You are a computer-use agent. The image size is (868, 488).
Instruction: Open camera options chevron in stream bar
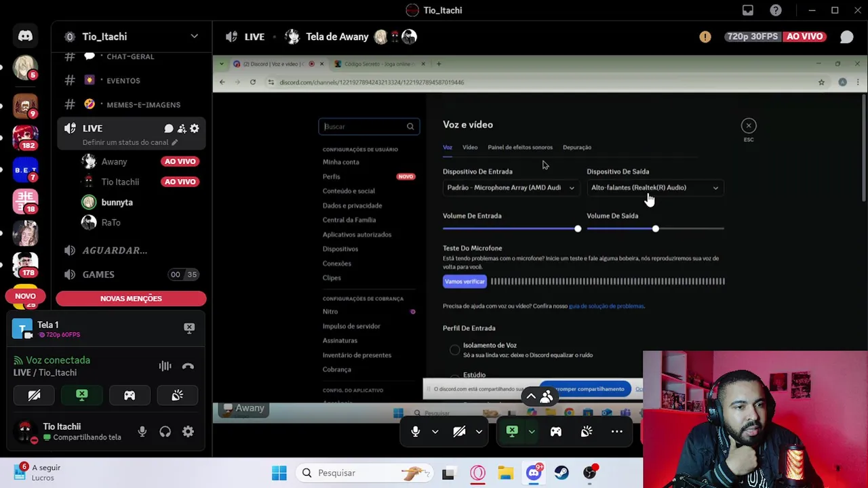click(479, 432)
